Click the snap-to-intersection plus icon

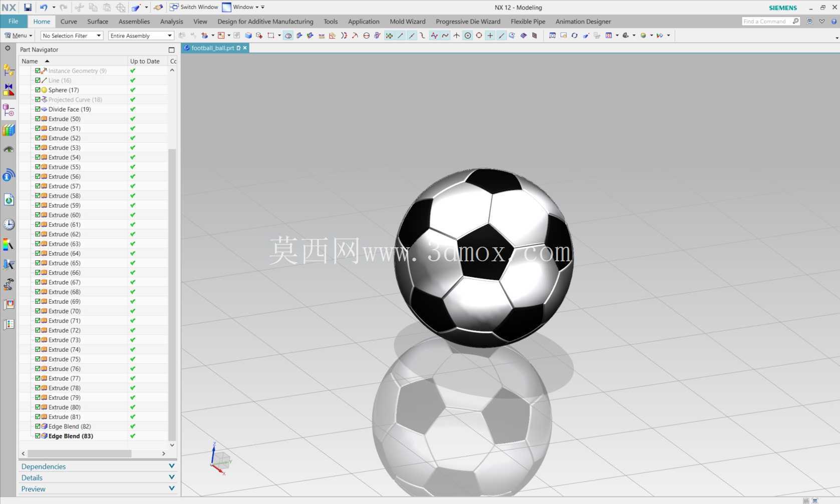tap(490, 36)
